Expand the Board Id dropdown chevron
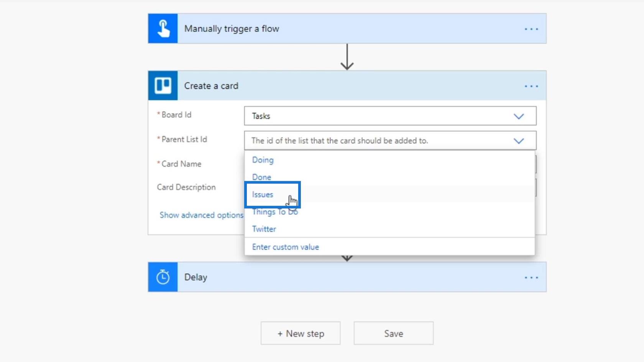Screen dimensions: 644x362 [519, 116]
